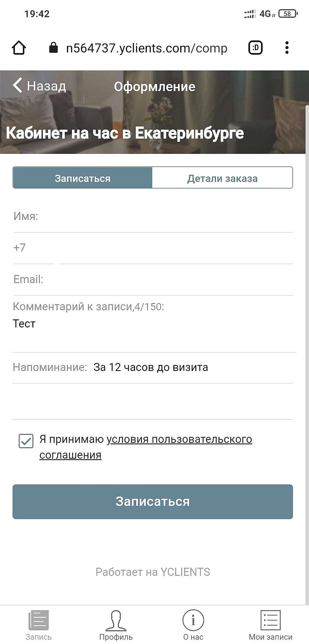This screenshot has width=309, height=644.
Task: Open условия пользовательского соглашения link
Action: tap(146, 447)
